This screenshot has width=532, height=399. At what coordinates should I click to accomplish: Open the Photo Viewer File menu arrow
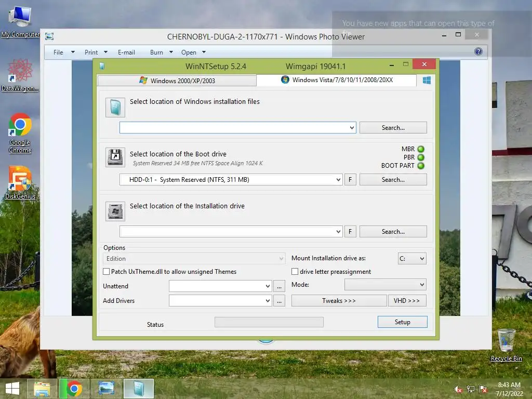[x=73, y=52]
